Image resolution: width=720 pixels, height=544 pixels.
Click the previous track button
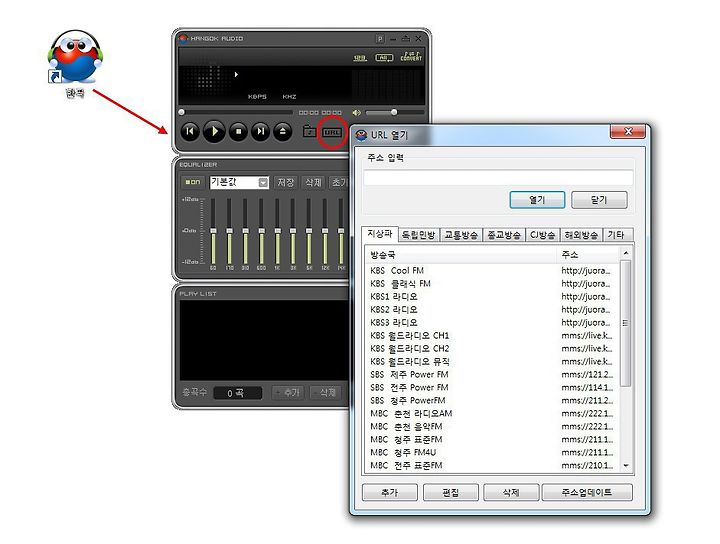[190, 132]
